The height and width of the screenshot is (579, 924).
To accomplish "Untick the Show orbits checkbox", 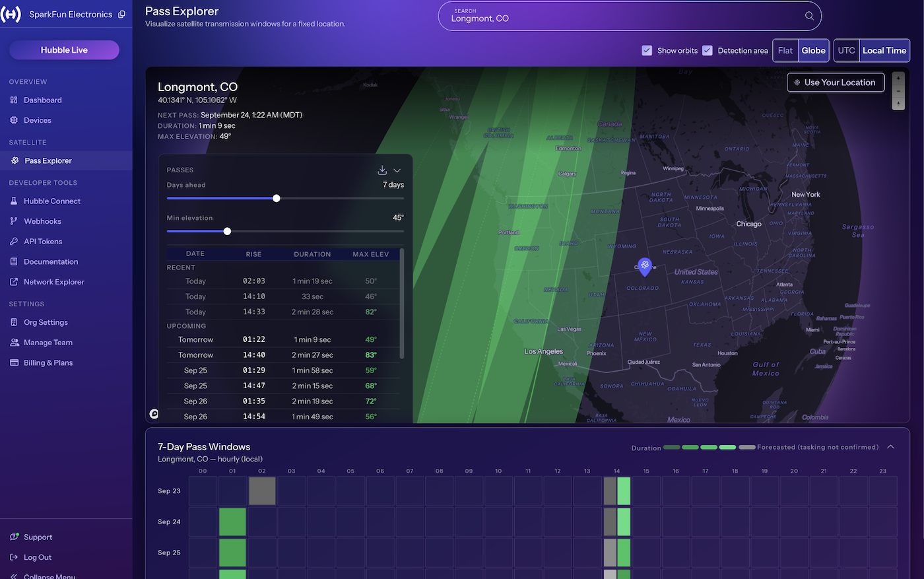I will (647, 51).
